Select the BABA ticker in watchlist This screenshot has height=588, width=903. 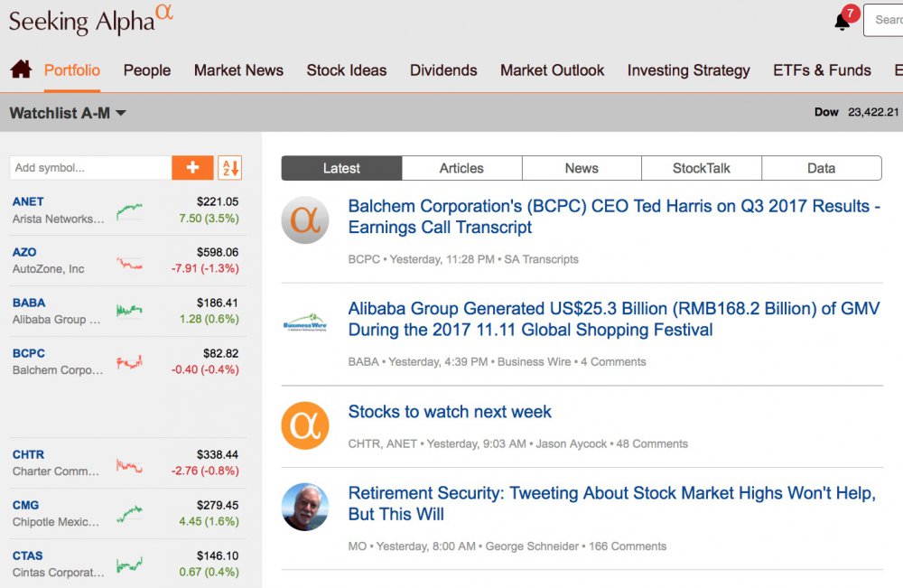pyautogui.click(x=29, y=303)
